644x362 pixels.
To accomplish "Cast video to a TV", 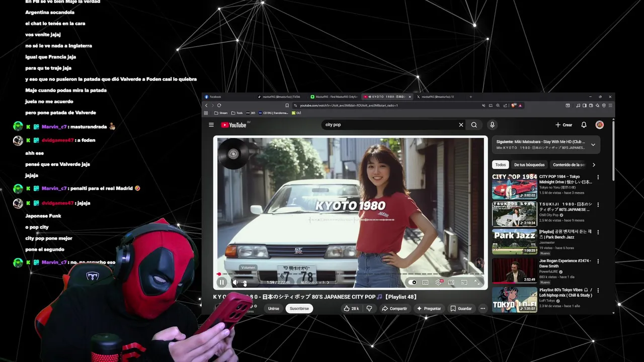I will 464,282.
